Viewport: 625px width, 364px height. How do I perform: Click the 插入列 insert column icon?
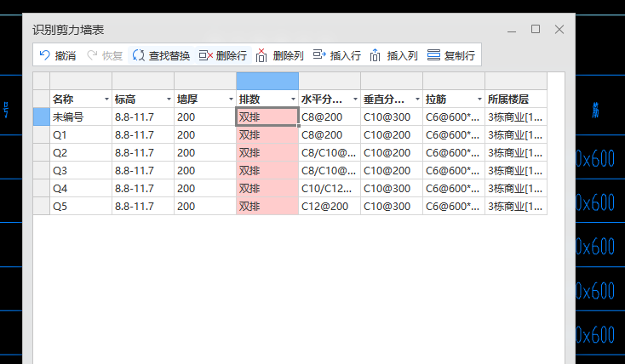[x=375, y=55]
